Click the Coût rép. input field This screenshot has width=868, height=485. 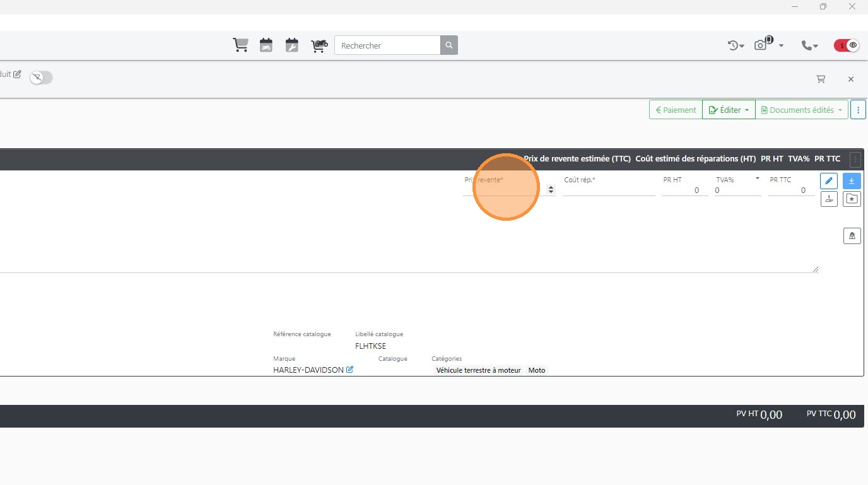point(609,190)
